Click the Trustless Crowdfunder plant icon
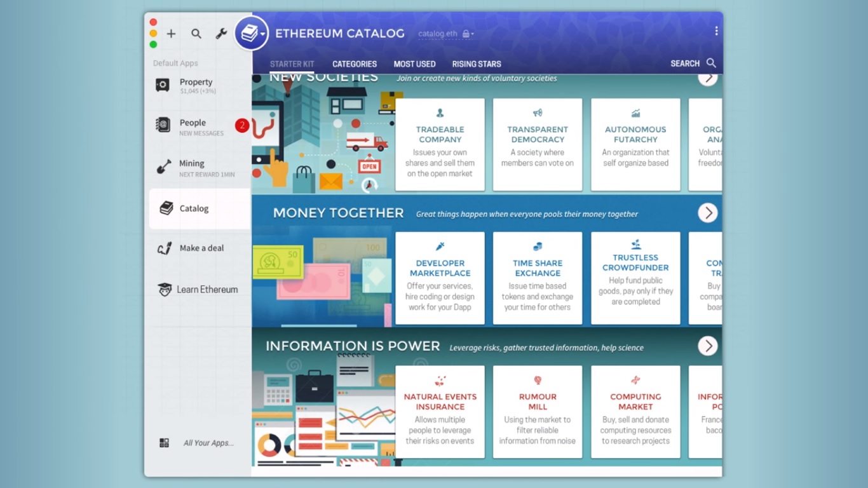The width and height of the screenshot is (868, 488). 635,244
